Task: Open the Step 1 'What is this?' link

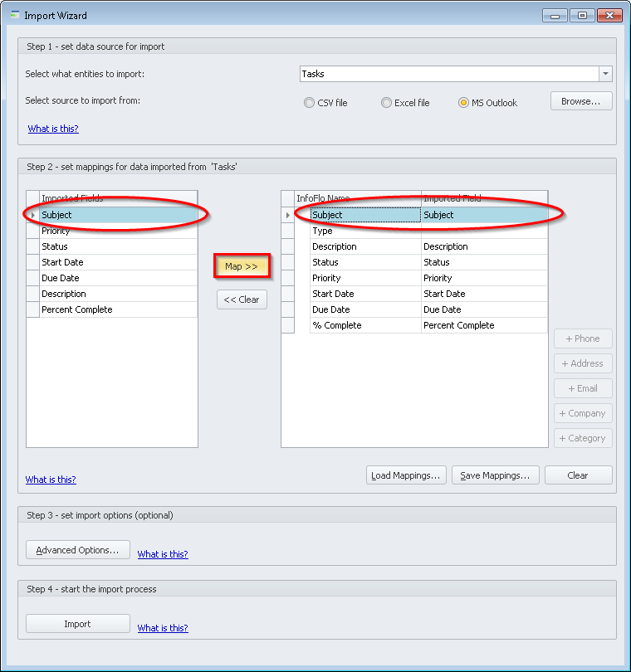Action: (53, 129)
